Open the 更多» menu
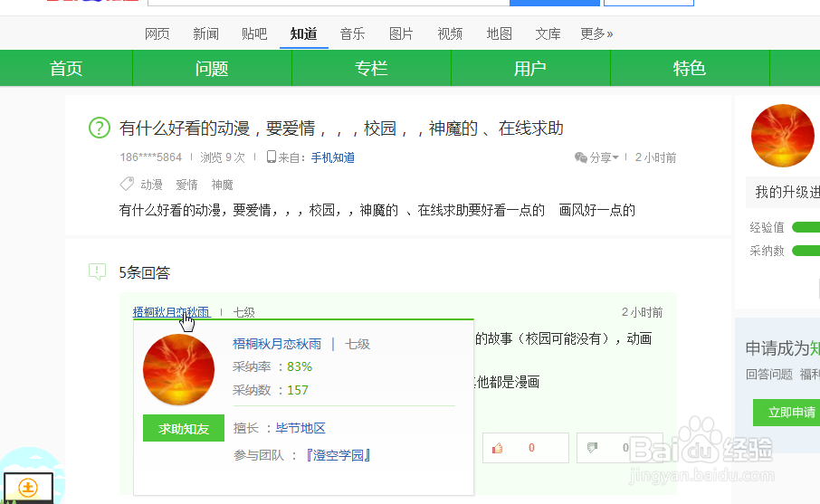The width and height of the screenshot is (820, 504). [596, 34]
